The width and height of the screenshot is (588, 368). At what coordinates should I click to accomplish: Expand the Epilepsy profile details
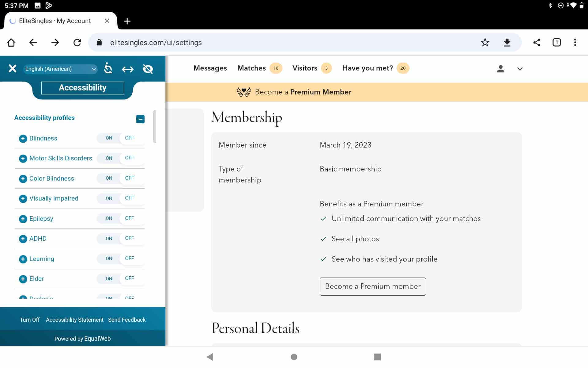pyautogui.click(x=23, y=219)
